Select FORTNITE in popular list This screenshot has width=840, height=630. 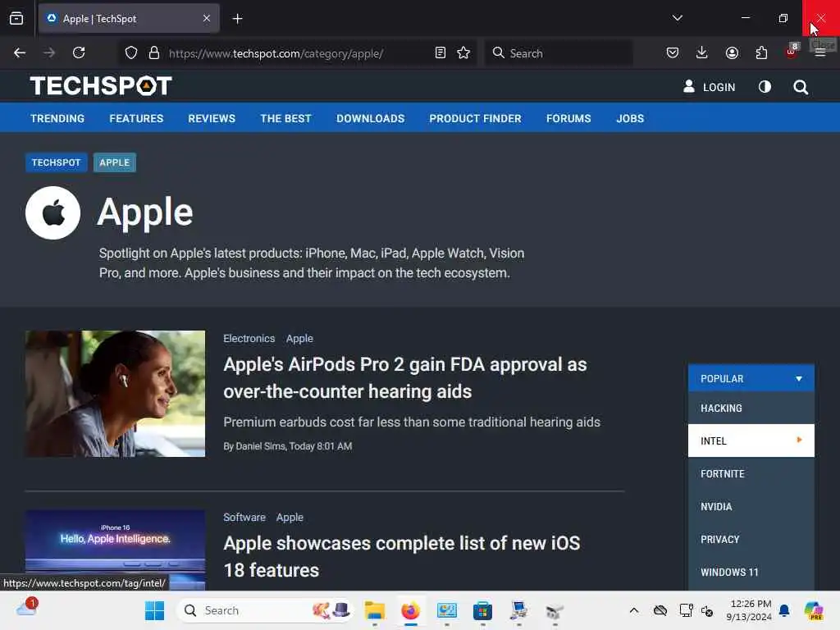(x=751, y=473)
